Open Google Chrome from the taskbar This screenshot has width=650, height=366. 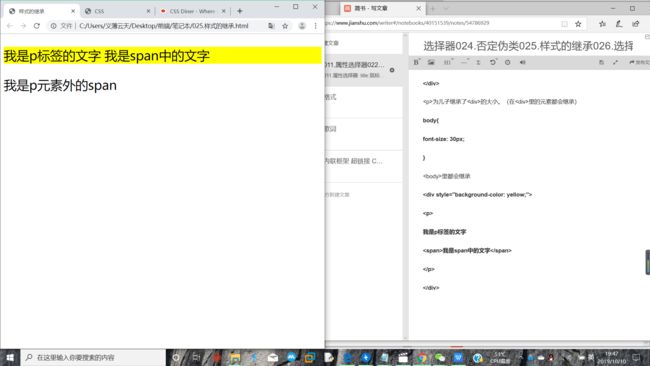(x=422, y=357)
